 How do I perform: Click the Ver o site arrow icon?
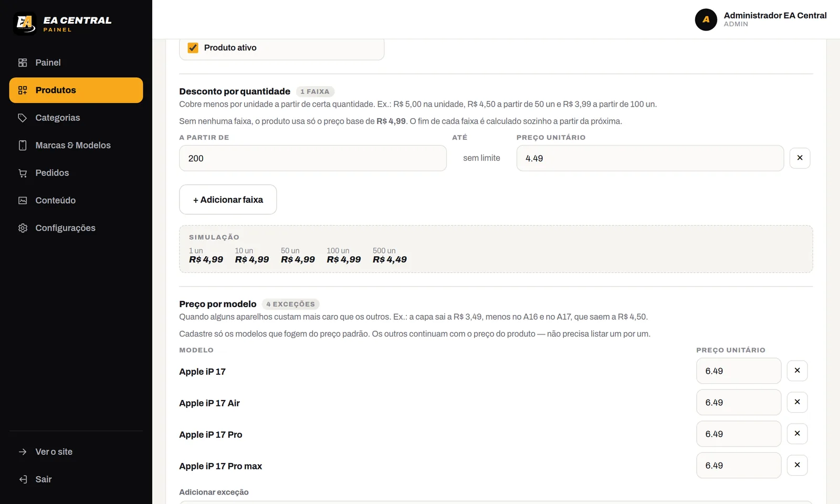tap(23, 452)
